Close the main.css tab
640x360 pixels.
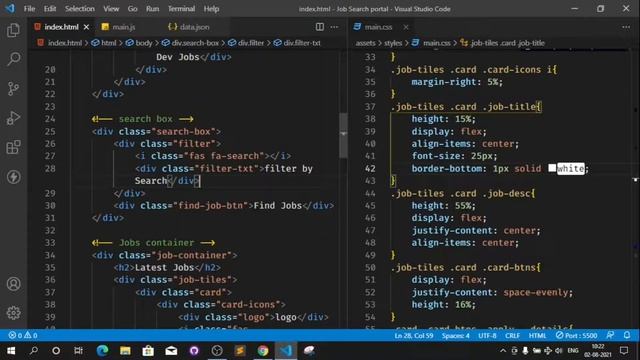[406, 27]
